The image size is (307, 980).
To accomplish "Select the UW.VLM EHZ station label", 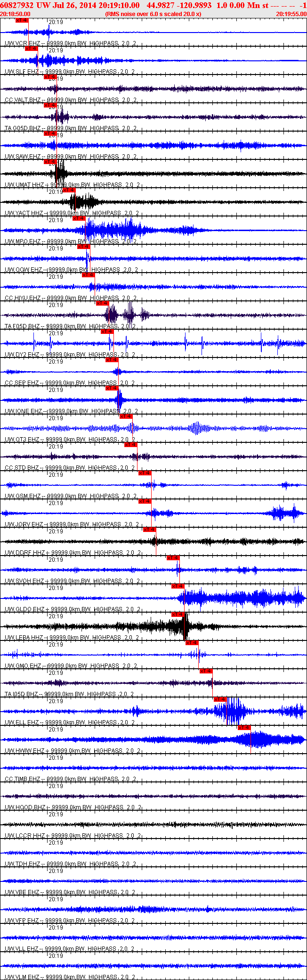I will tap(22, 977).
